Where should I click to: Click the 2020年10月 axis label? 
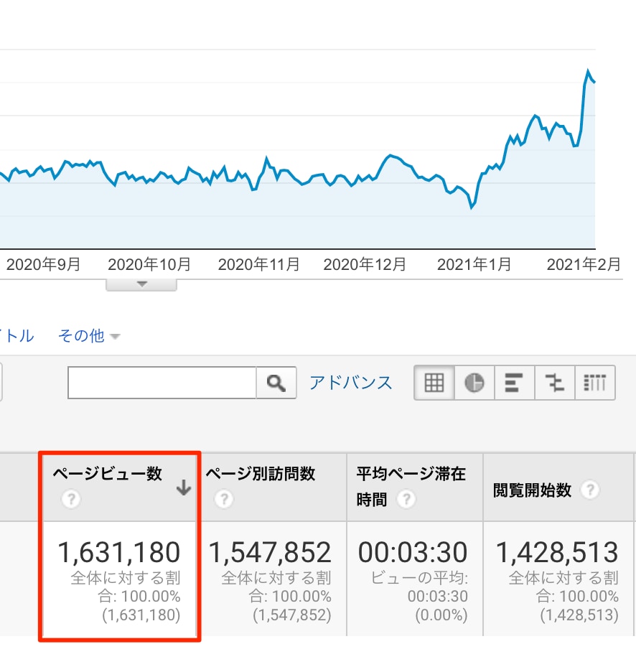(x=149, y=264)
